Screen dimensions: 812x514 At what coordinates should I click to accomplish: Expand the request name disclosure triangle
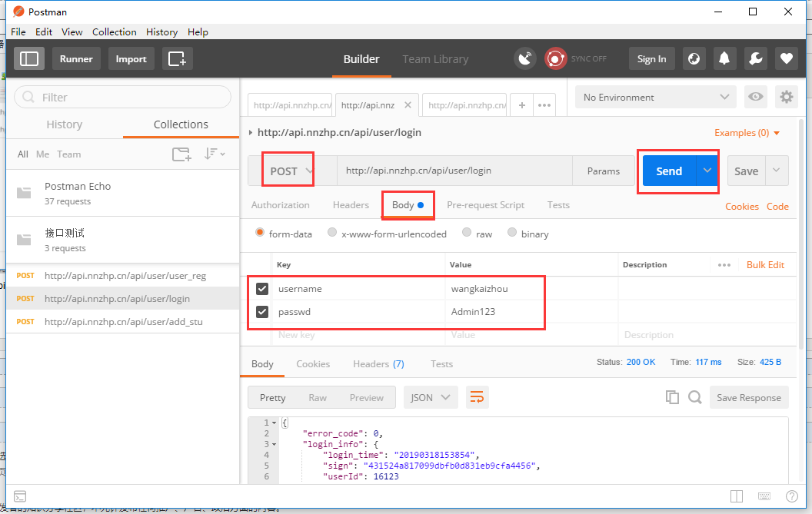[x=251, y=132]
